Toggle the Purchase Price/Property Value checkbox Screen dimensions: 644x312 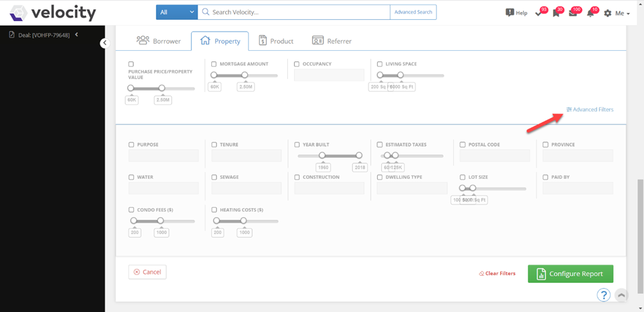tap(131, 64)
